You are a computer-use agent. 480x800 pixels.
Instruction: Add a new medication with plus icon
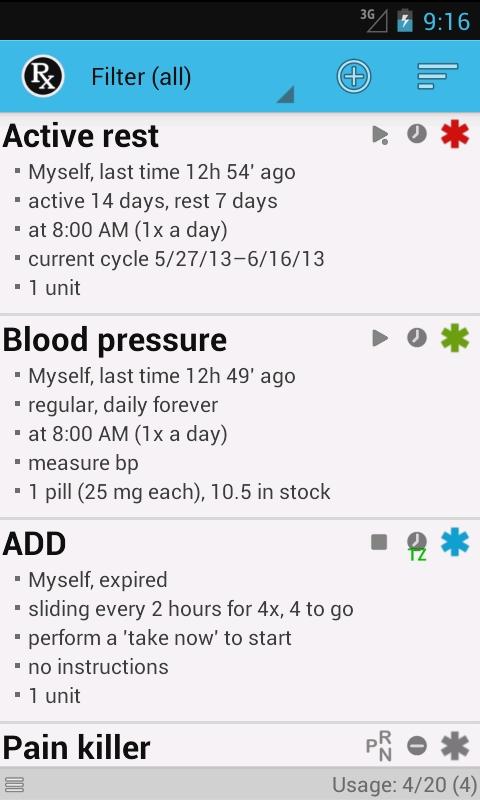[353, 77]
